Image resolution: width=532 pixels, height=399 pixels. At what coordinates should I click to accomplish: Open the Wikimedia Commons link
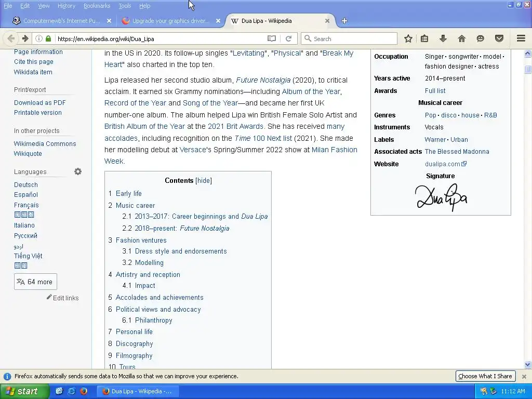coord(45,144)
